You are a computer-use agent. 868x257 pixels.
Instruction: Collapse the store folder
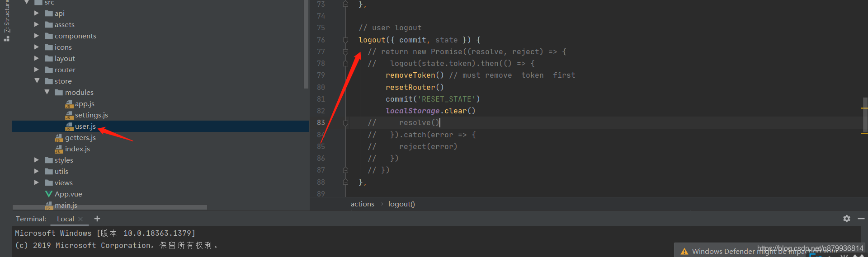[37, 81]
